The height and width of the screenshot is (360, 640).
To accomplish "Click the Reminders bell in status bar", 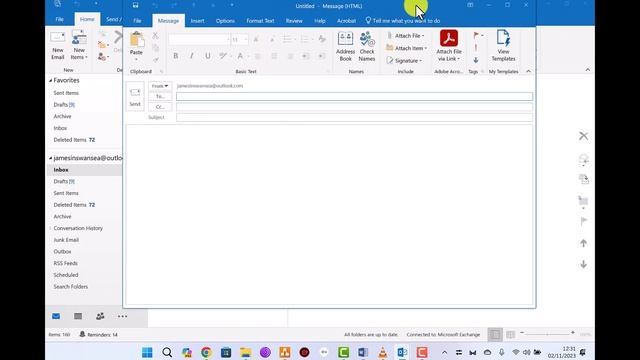I will [x=82, y=334].
